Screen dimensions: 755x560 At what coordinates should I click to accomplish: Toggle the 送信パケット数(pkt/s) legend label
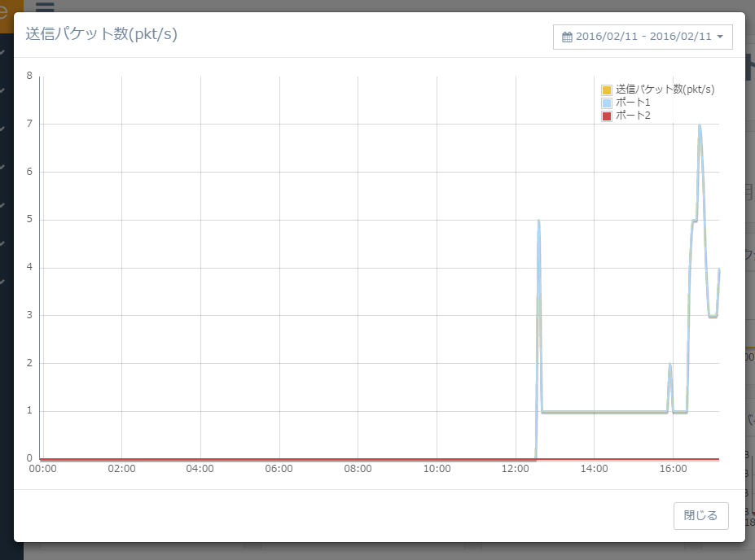coord(665,90)
